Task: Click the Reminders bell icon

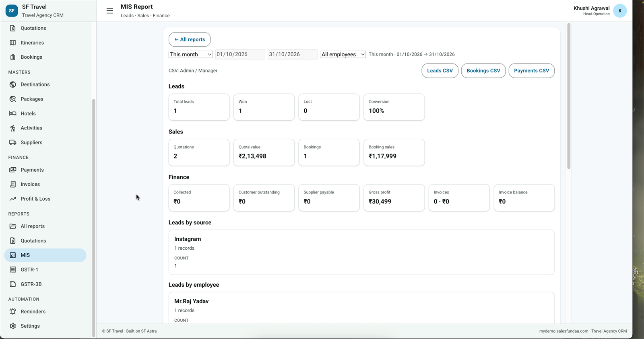Action: (13, 312)
